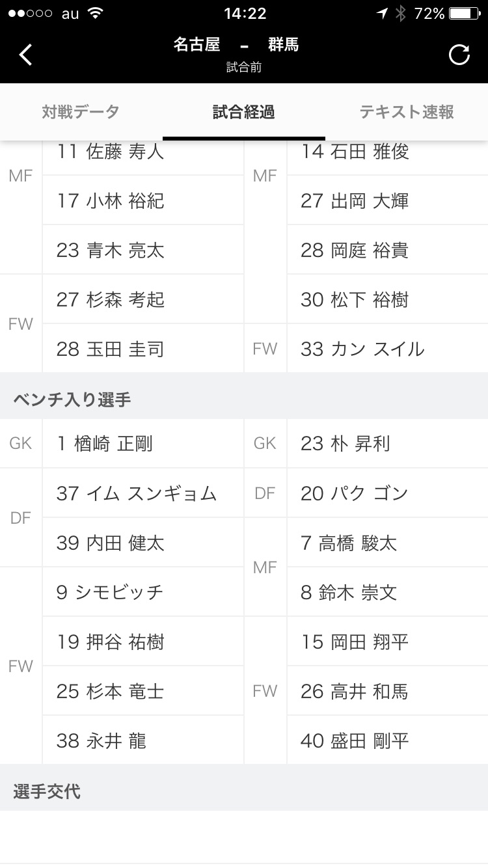Image resolution: width=488 pixels, height=868 pixels.
Task: Tap 40 盛田 剛平 player row
Action: (387, 740)
